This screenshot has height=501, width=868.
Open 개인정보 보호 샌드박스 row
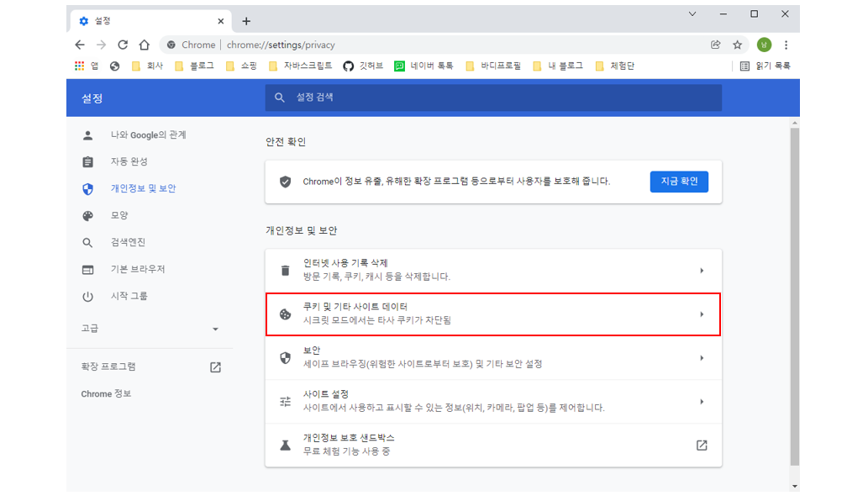493,445
